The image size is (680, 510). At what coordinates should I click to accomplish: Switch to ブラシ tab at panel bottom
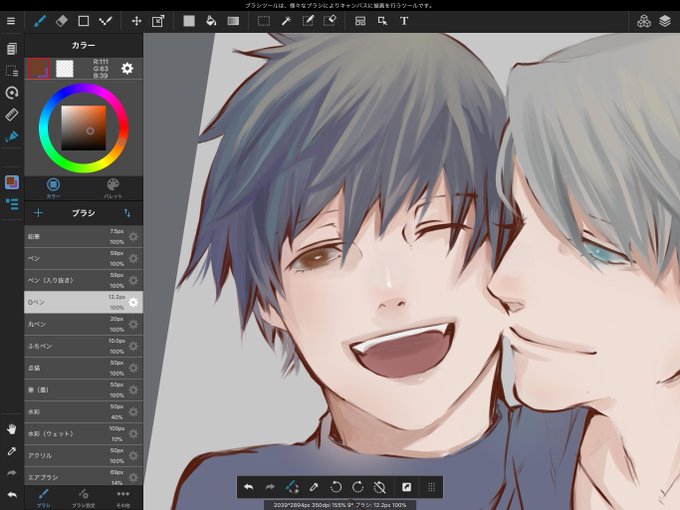point(43,497)
